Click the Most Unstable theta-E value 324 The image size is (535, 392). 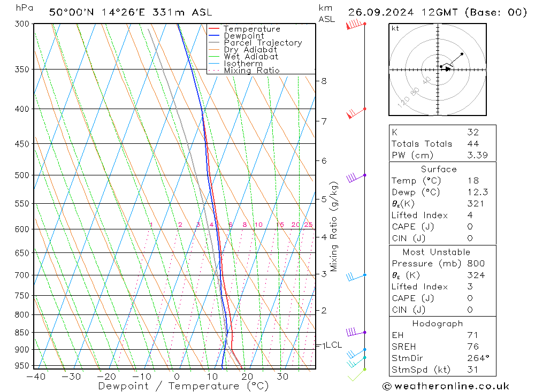click(x=476, y=275)
